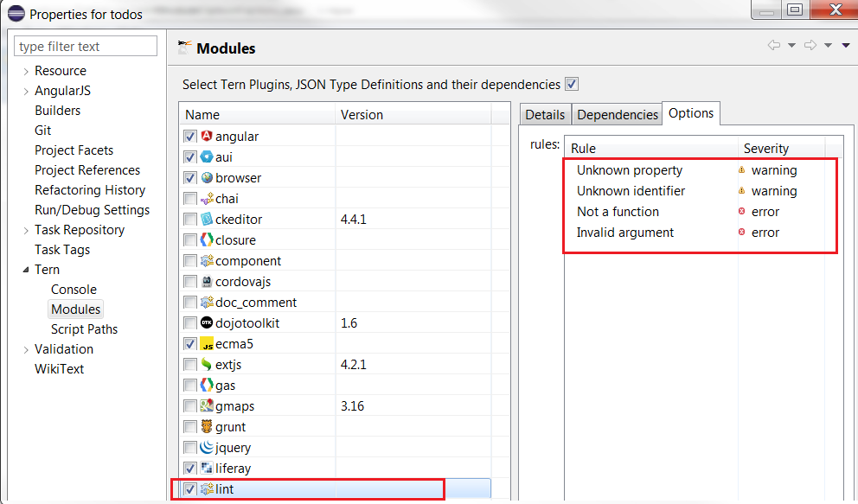Viewport: 858px width, 504px height.
Task: Click the grunt module icon
Action: tap(207, 427)
